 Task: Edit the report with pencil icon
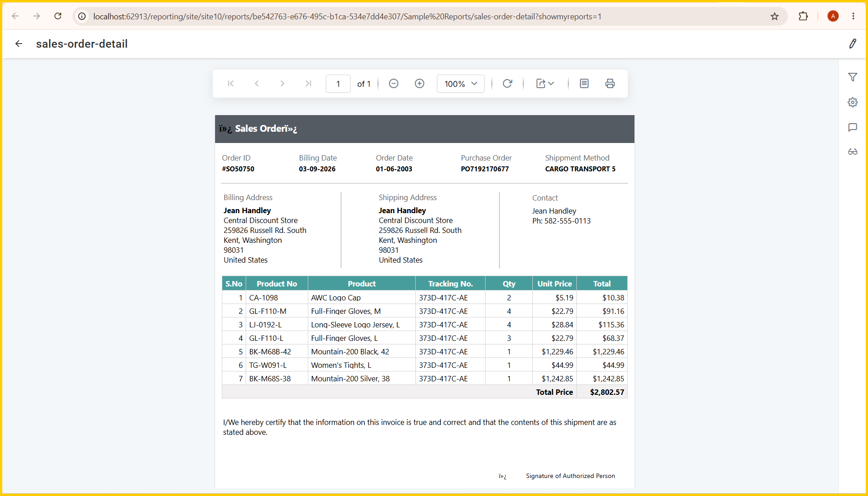(852, 44)
